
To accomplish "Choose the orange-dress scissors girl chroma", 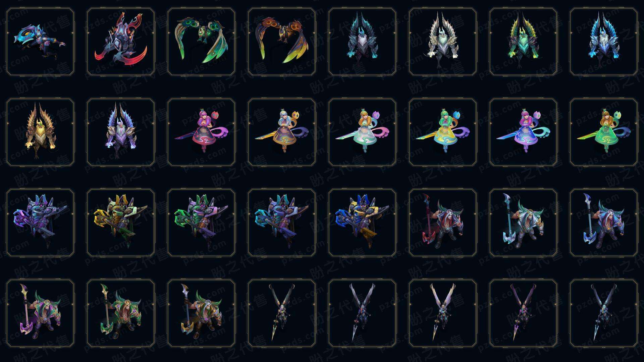I will pyautogui.click(x=282, y=132).
